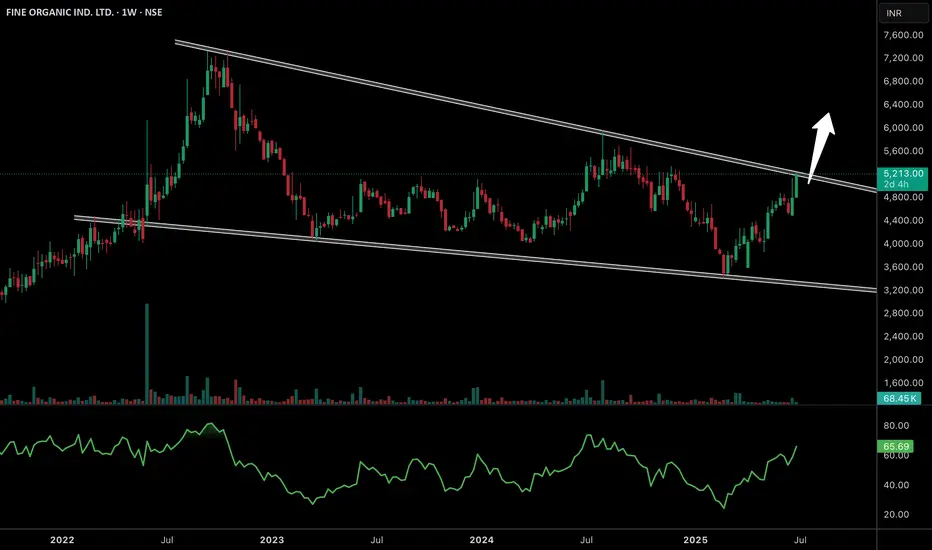
Task: Click the 2023 label on time axis
Action: pyautogui.click(x=272, y=540)
